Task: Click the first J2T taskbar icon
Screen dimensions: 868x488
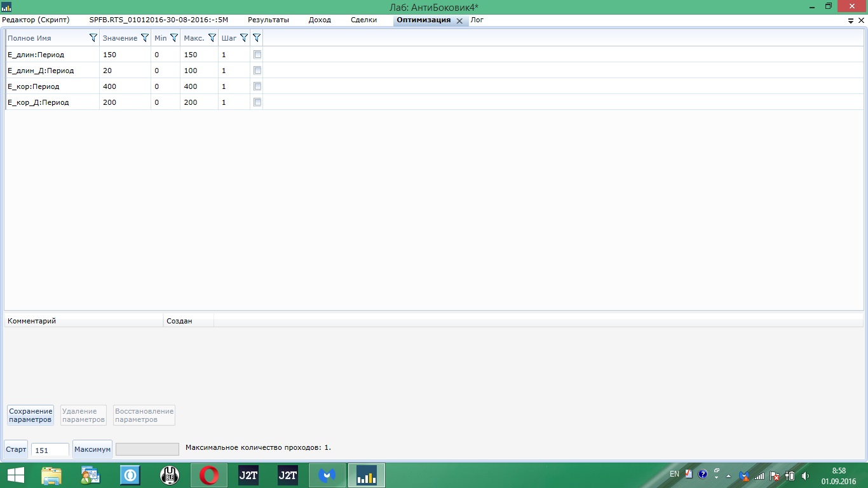Action: pos(248,475)
